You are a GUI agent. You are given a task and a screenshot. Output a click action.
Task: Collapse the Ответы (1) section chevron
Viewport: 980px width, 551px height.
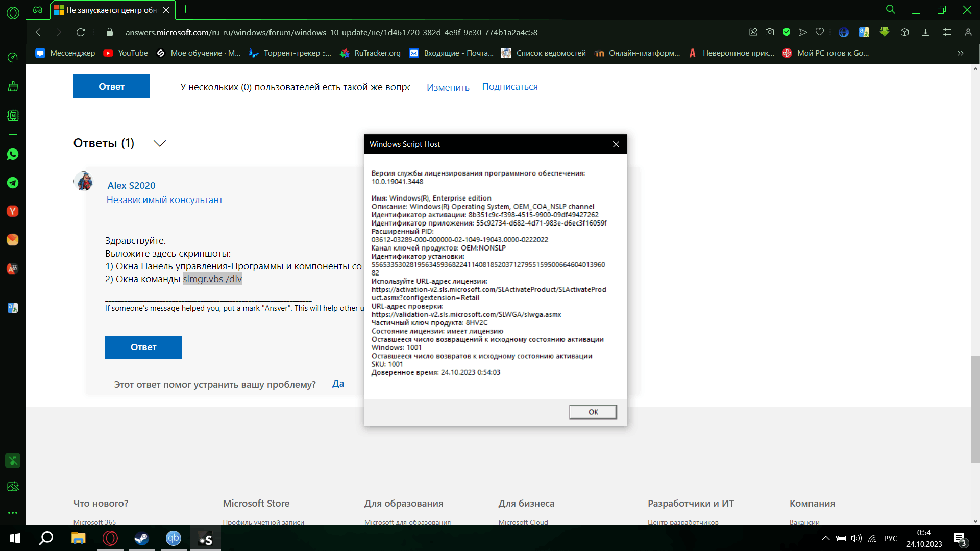[160, 143]
